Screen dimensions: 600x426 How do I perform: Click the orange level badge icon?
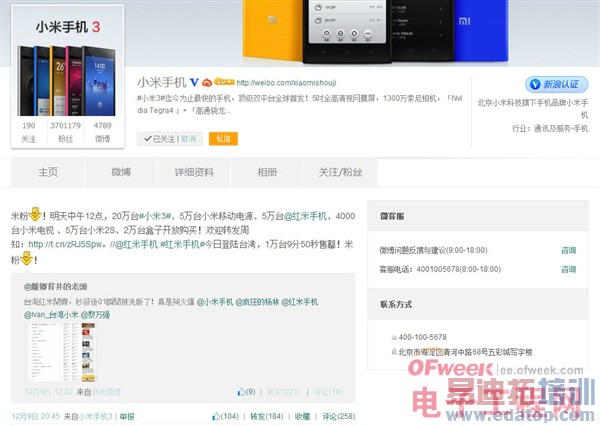[x=224, y=82]
